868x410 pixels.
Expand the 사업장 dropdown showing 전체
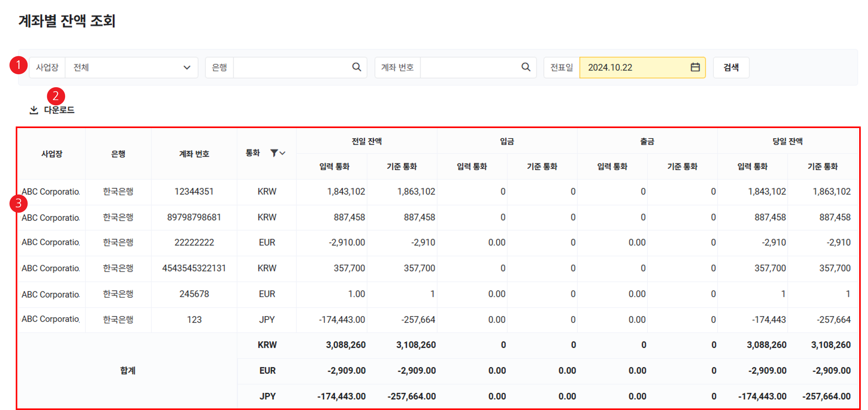[132, 67]
